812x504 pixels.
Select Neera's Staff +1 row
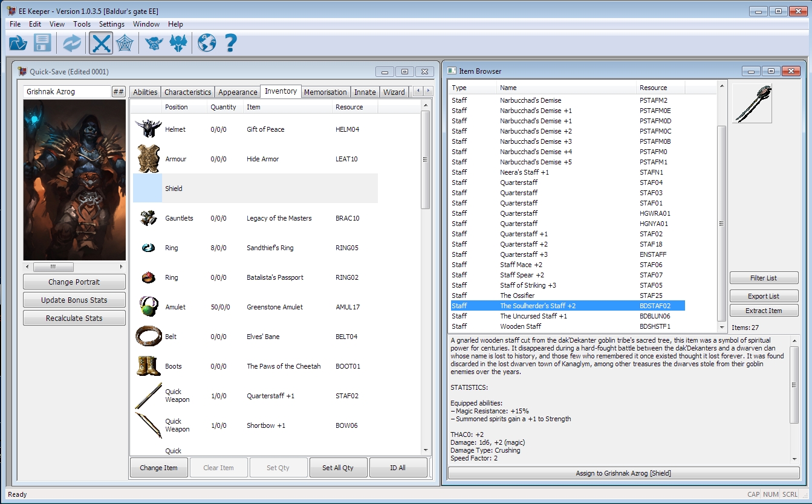[566, 172]
